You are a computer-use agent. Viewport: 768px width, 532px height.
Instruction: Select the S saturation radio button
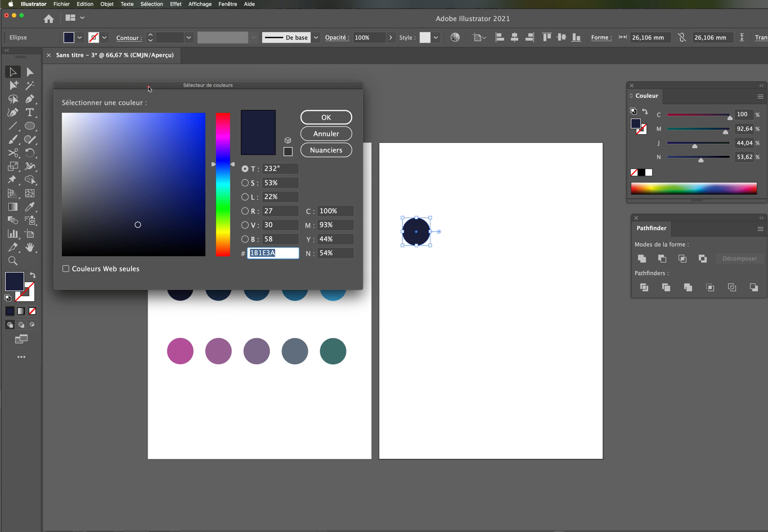[x=245, y=183]
